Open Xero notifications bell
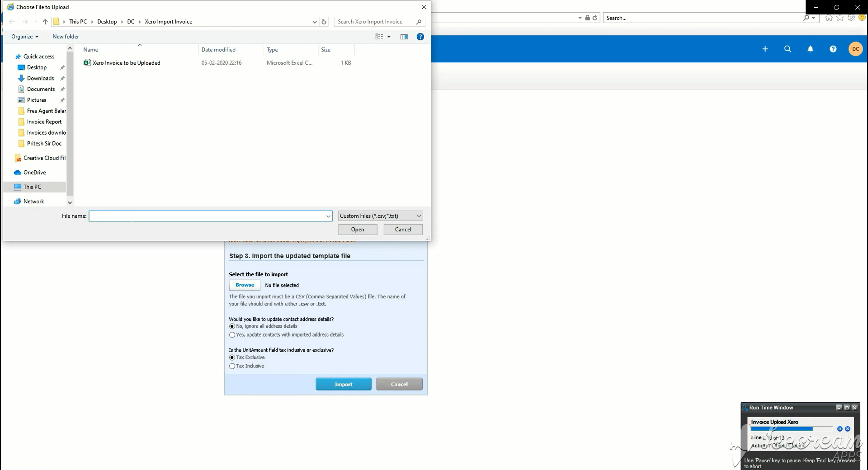868x470 pixels. coord(811,49)
